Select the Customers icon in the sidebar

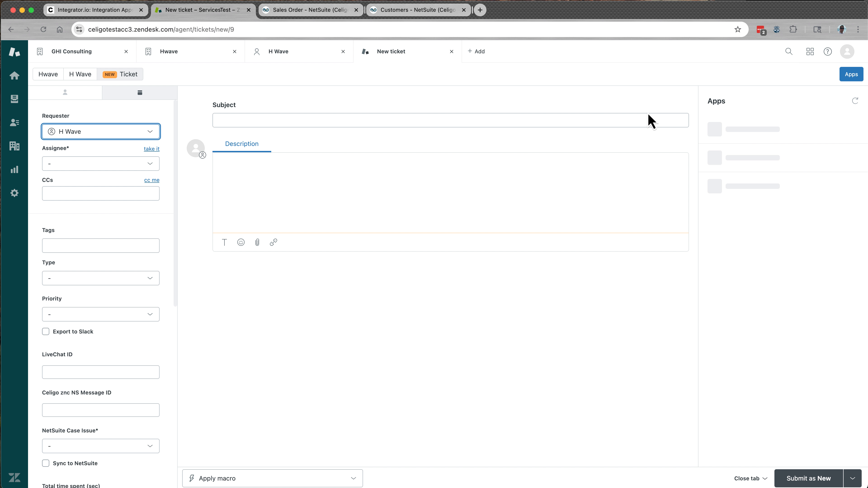click(x=14, y=122)
